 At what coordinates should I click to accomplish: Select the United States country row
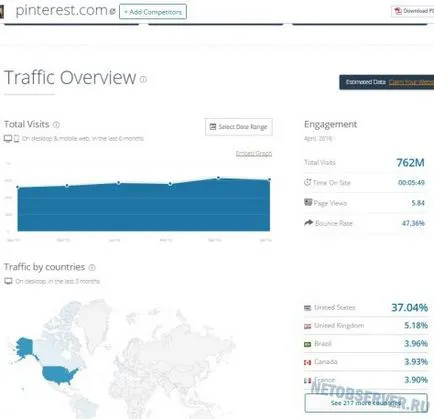click(x=366, y=307)
